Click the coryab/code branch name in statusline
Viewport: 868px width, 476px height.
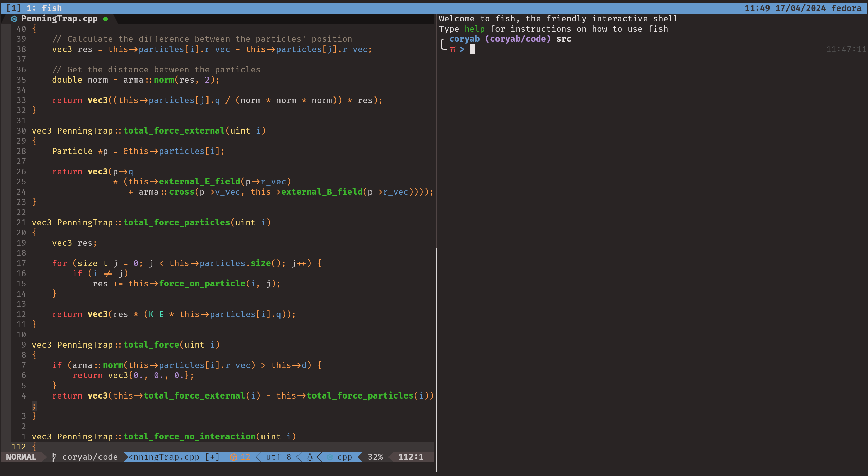[x=90, y=457]
